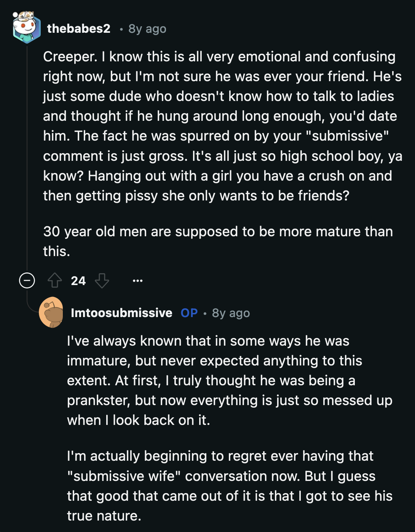The height and width of the screenshot is (532, 415).
Task: Click the '8y ago' timestamp on OP's reply
Action: point(231,313)
